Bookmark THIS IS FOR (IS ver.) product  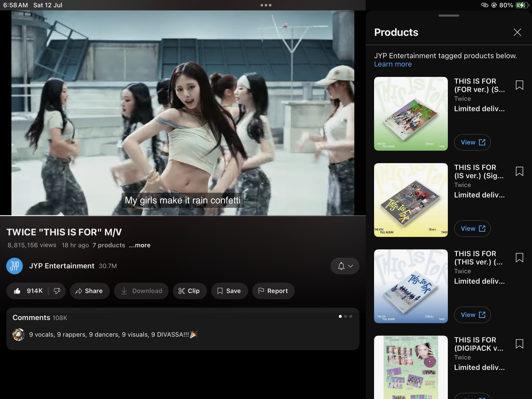point(519,171)
